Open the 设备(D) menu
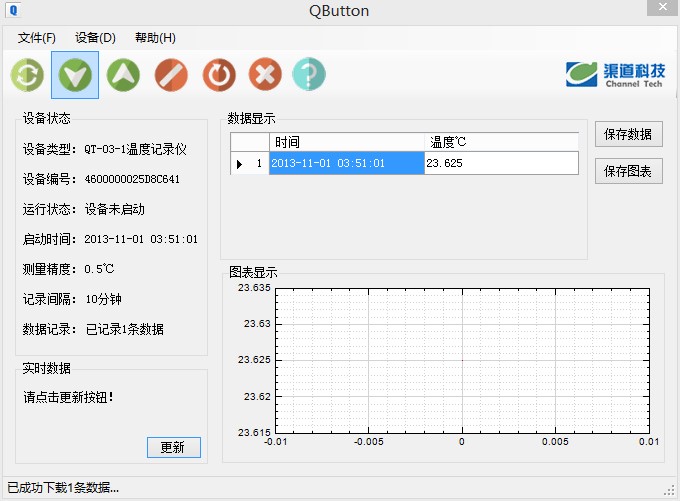 [95, 38]
